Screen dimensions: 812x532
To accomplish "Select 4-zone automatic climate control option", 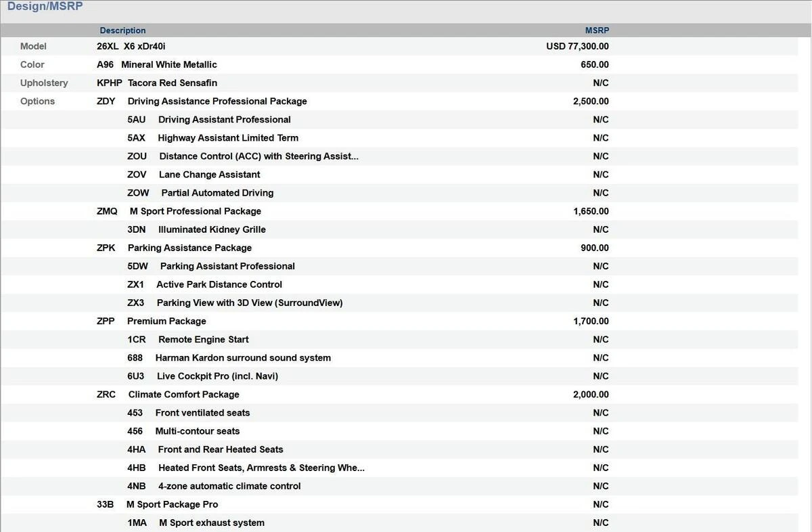I will tap(229, 486).
